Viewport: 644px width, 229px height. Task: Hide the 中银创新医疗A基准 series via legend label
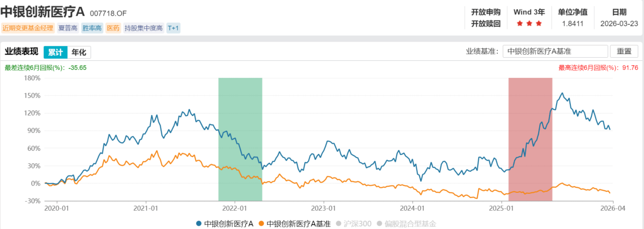click(x=298, y=224)
